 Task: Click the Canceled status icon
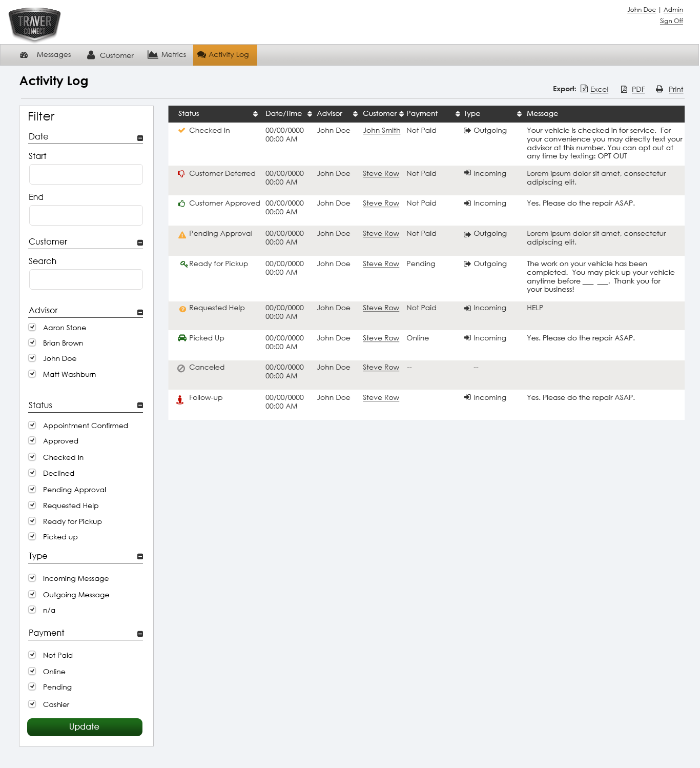[181, 368]
